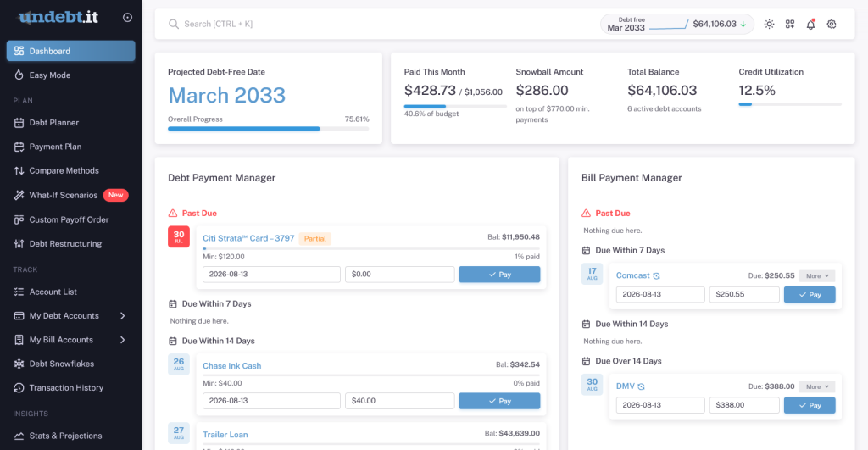868x450 pixels.
Task: Pay the Citi Strata Card debt
Action: click(x=499, y=275)
